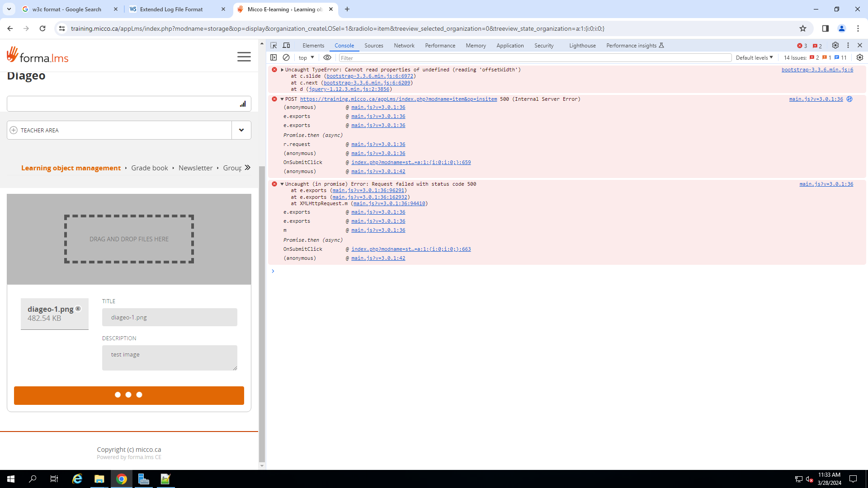This screenshot has height=488, width=868.
Task: Open the DevTools settings gear
Action: 835,46
